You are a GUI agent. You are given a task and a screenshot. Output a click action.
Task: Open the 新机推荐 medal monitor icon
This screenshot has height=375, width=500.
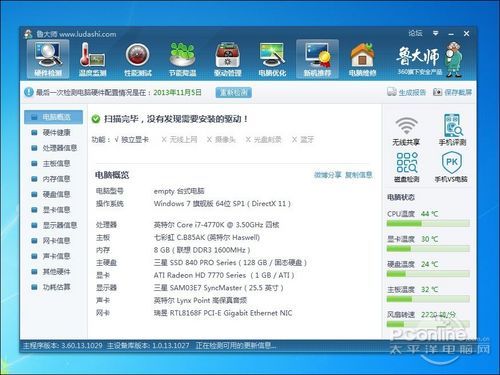(317, 59)
